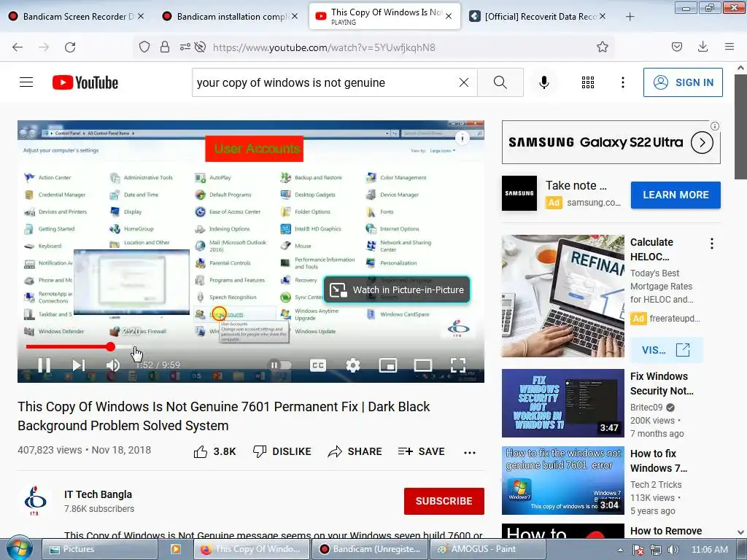Open system tray volume control
The width and height of the screenshot is (747, 560).
tap(673, 550)
